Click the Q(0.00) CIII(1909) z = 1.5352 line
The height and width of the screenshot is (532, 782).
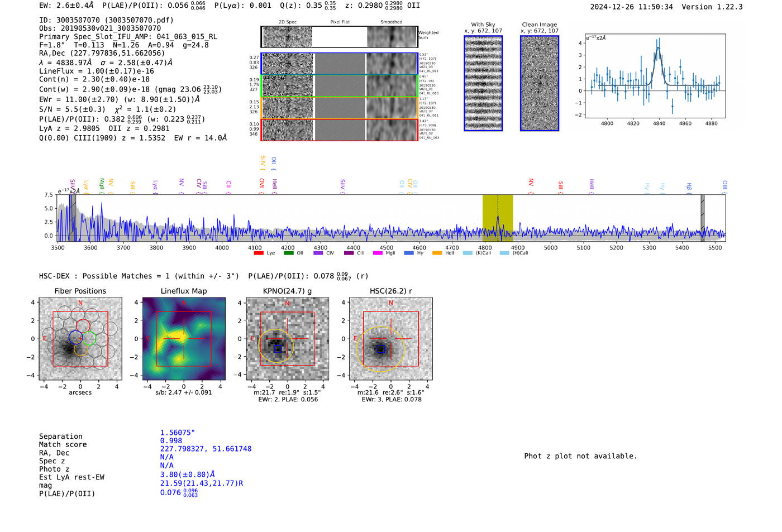(133, 137)
